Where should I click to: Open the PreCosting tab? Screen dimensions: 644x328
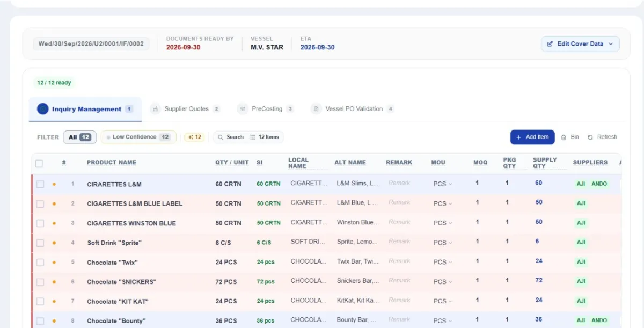[266, 109]
